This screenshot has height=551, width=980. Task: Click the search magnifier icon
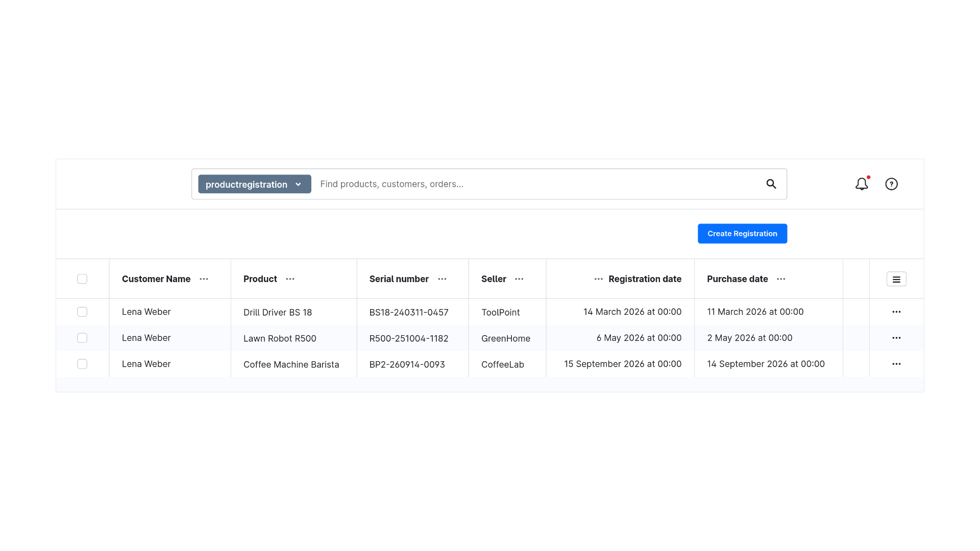coord(771,184)
